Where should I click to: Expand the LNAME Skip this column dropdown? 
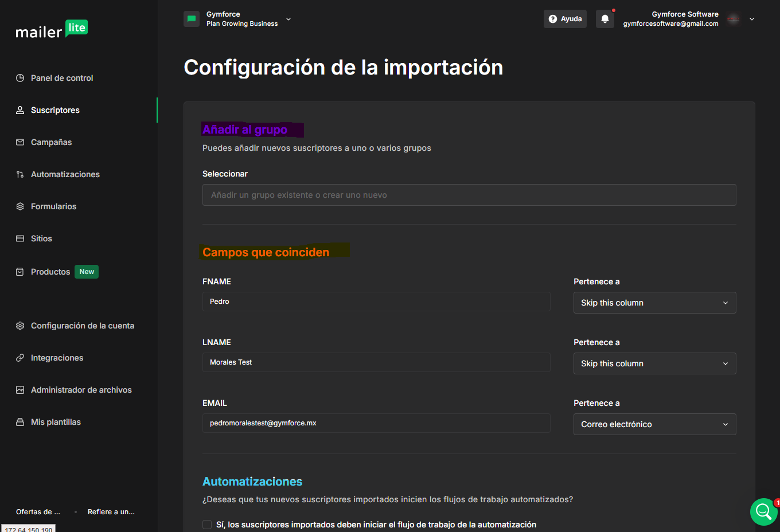click(x=654, y=363)
